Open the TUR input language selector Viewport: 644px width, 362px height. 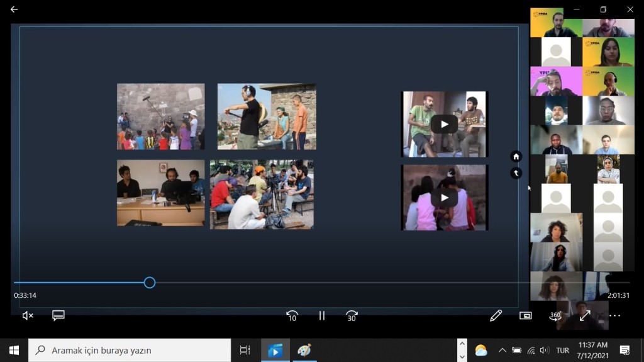562,351
